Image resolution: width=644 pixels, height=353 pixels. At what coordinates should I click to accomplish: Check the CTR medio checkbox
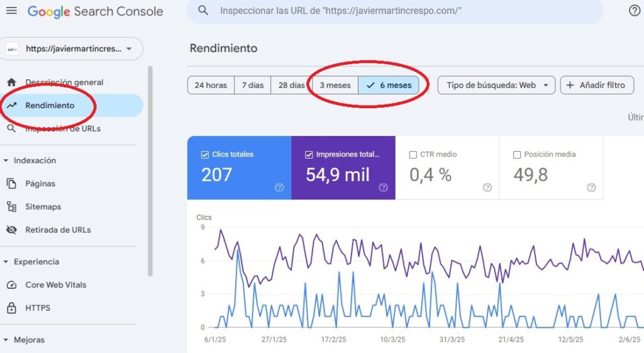[413, 155]
